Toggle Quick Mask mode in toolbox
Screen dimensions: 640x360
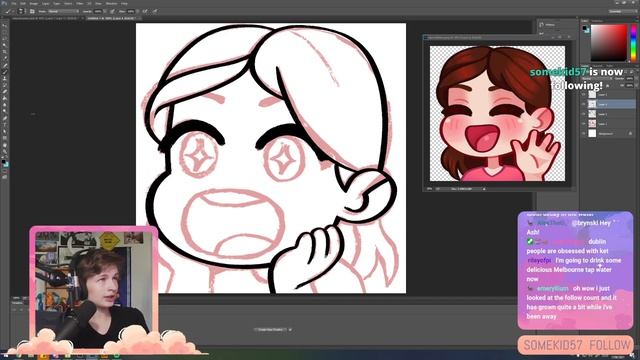[x=5, y=171]
